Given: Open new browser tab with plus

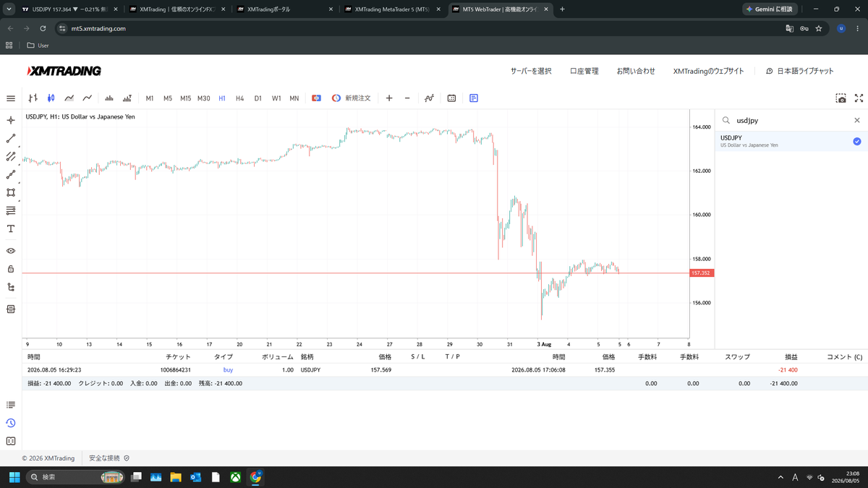Looking at the screenshot, I should coord(562,9).
